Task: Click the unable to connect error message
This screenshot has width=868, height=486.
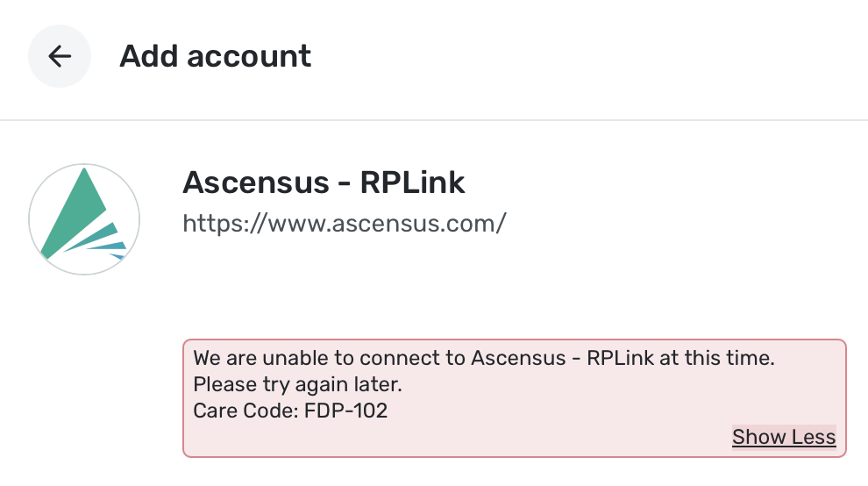Action: pos(485,359)
